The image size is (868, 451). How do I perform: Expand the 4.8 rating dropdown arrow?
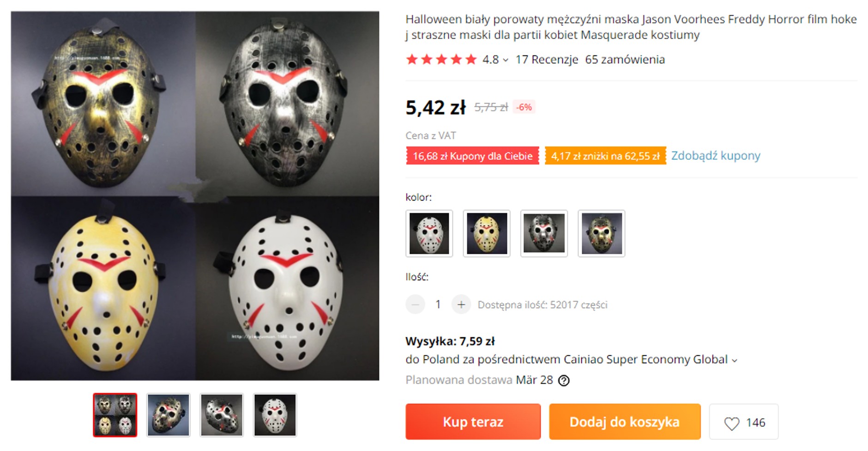[506, 60]
